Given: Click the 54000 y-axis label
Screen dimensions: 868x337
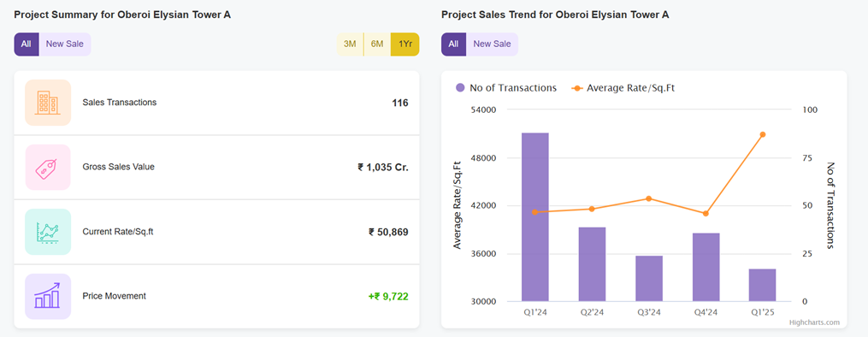Looking at the screenshot, I should [x=484, y=109].
